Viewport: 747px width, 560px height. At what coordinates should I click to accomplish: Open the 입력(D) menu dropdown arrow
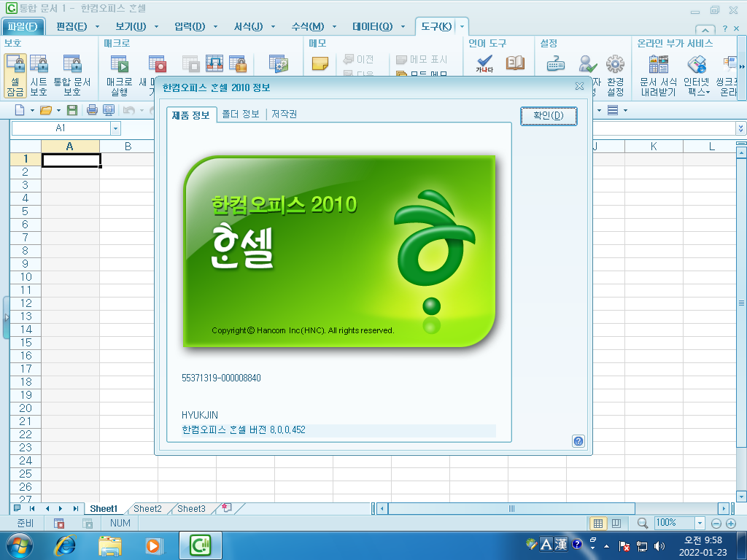click(215, 27)
